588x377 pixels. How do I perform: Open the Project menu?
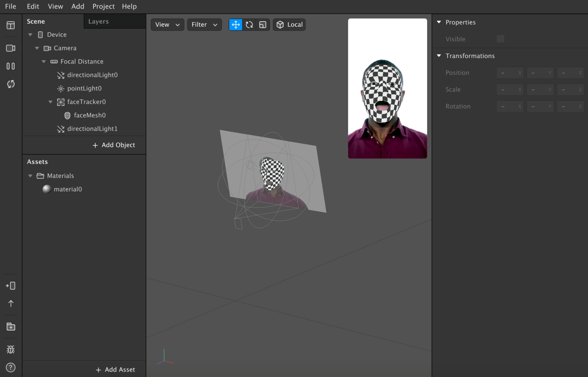coord(103,6)
